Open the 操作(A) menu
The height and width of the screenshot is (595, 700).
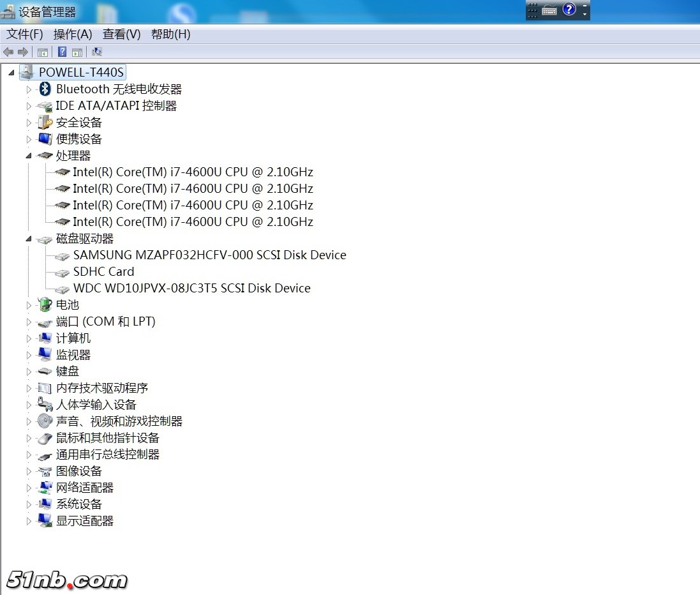click(x=72, y=34)
